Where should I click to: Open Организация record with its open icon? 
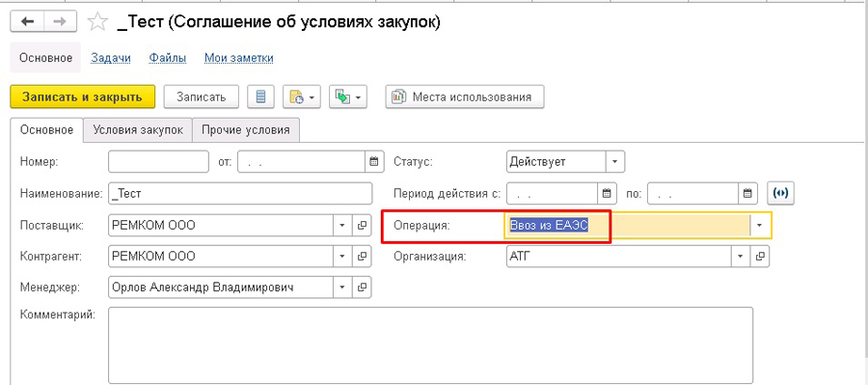coord(760,257)
